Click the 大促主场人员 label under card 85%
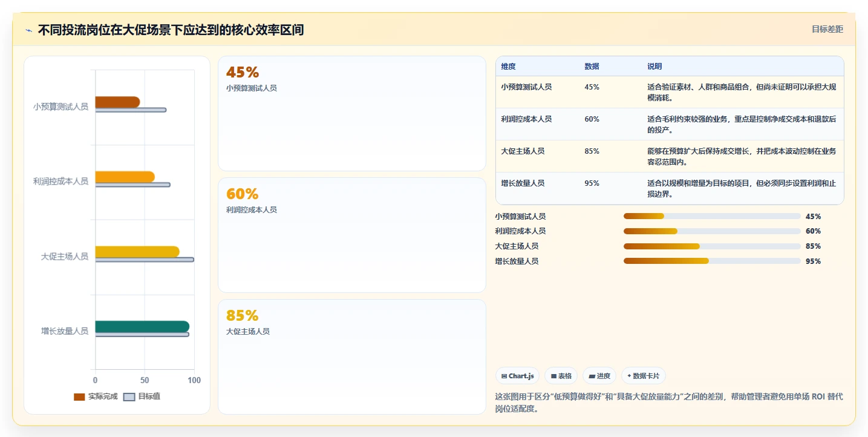This screenshot has height=437, width=868. click(248, 332)
